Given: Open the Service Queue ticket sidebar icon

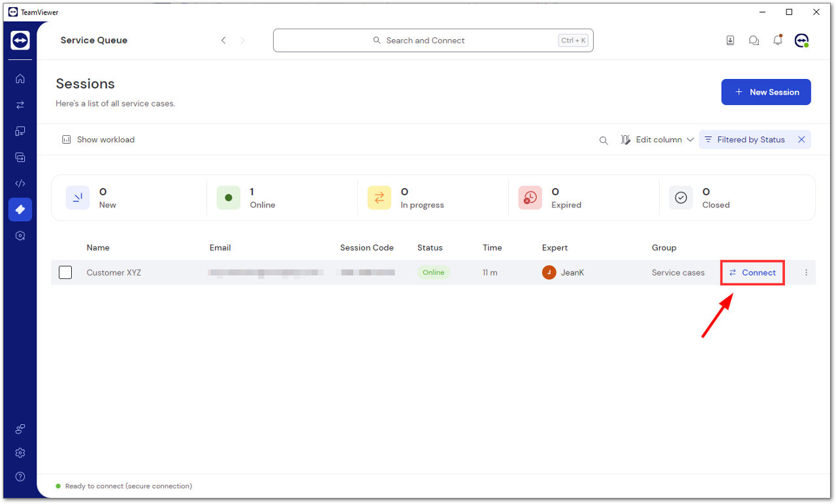Looking at the screenshot, I should [20, 210].
